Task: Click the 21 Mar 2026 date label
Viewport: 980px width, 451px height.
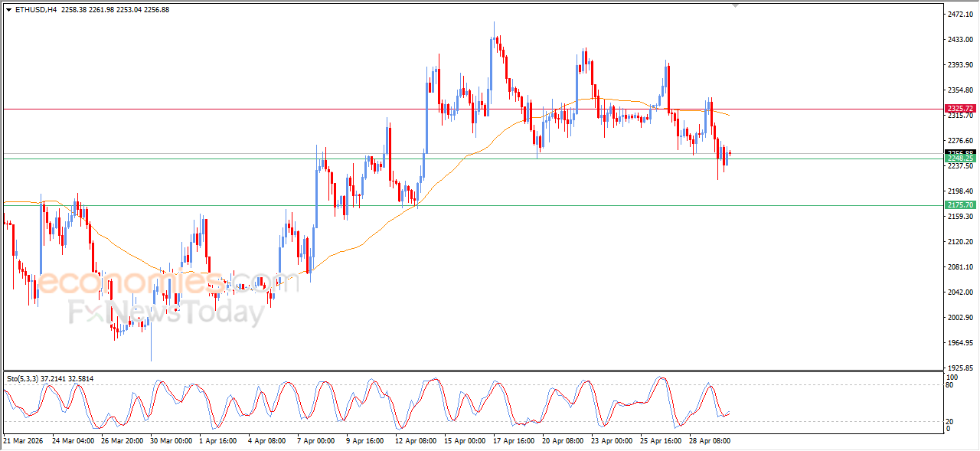Action: (x=22, y=441)
